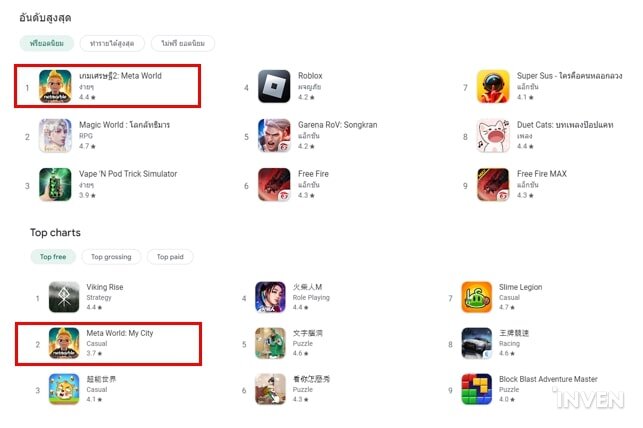Open the Free Fire MAX icon

pos(493,184)
